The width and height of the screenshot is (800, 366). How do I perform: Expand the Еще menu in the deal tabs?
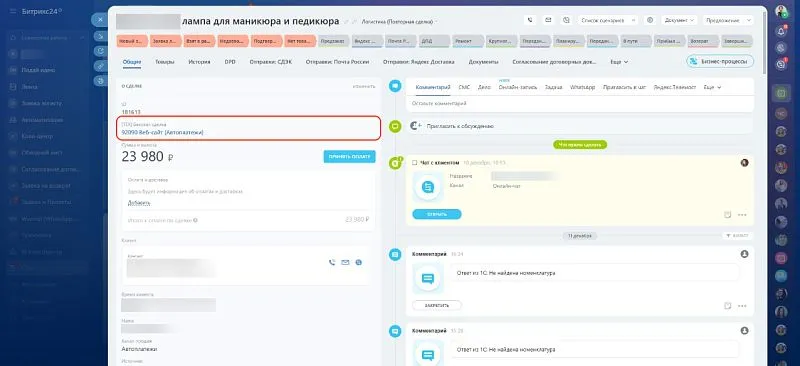click(619, 62)
